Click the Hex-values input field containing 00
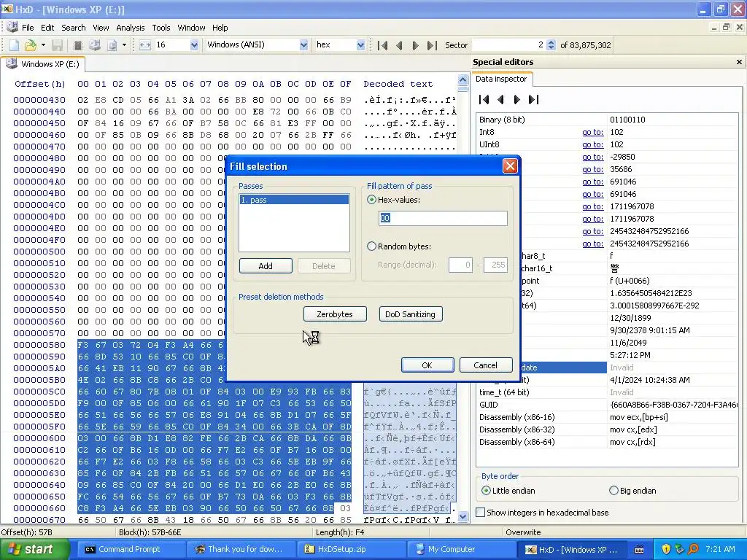The height and width of the screenshot is (560, 747). [443, 218]
